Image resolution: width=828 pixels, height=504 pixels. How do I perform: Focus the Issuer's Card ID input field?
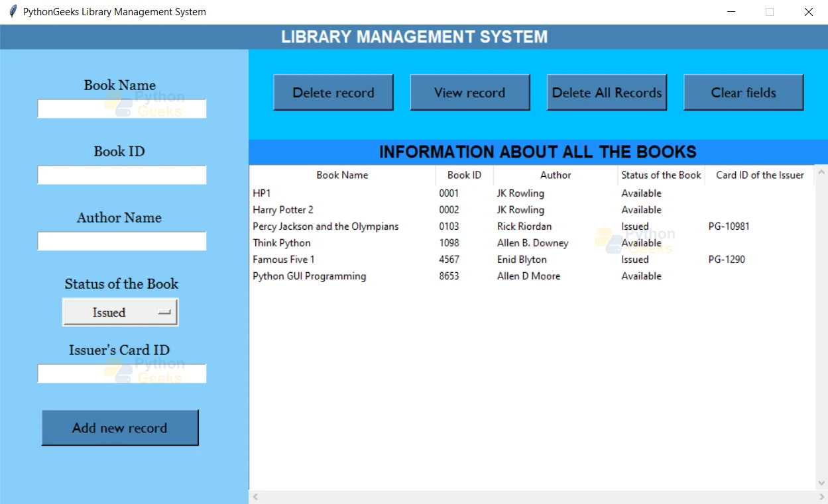[122, 374]
